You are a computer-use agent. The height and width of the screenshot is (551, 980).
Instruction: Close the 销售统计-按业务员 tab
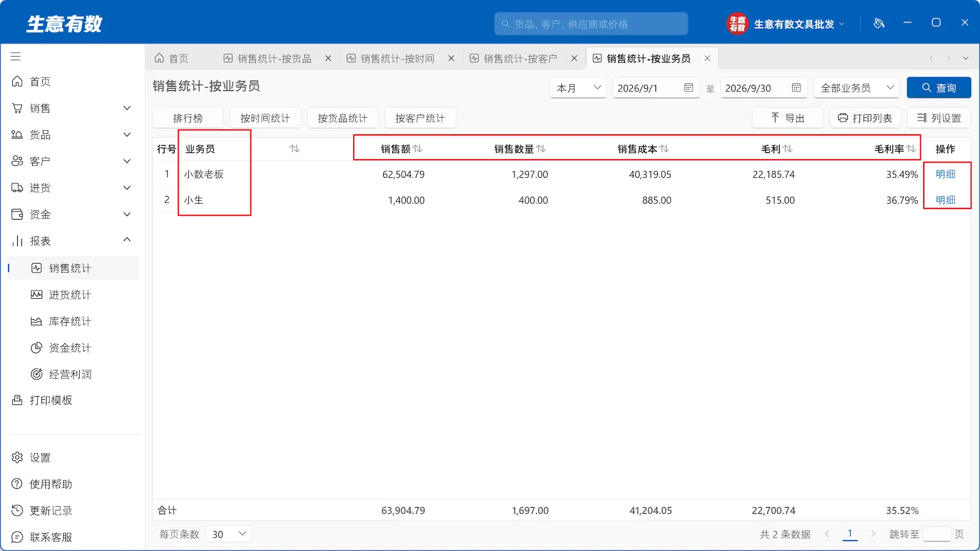(x=707, y=58)
